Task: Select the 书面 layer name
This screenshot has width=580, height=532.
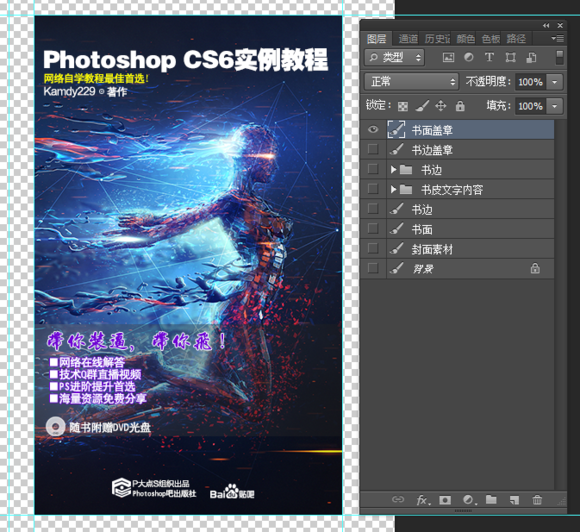Action: 422,229
